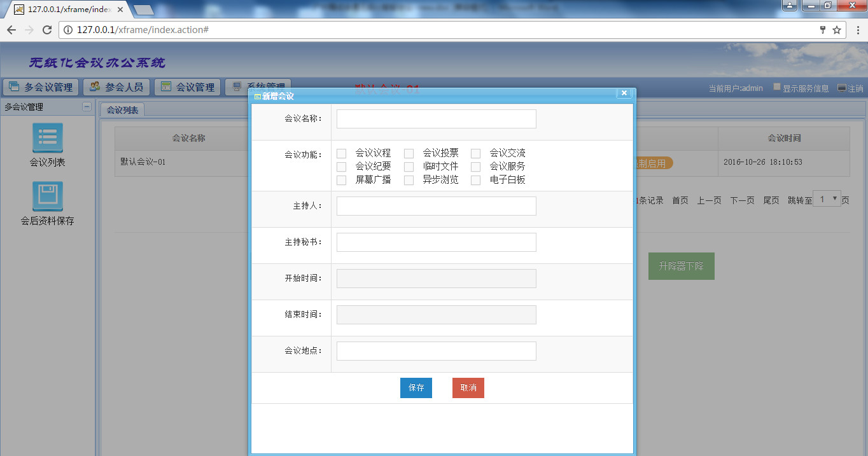Toggle the 显示服务信息 checkbox

coord(777,87)
